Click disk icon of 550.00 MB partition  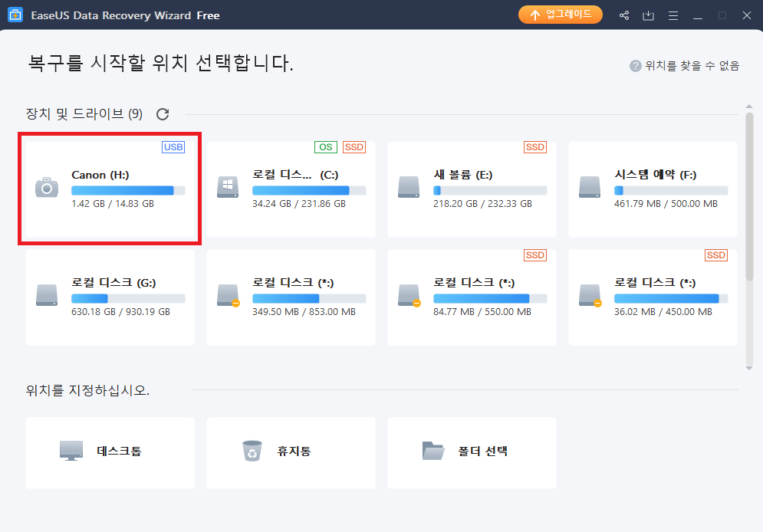(x=409, y=295)
